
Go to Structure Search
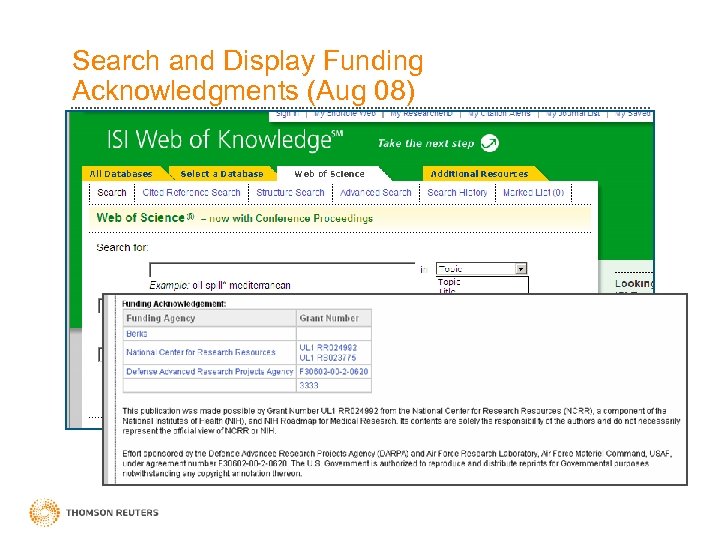(x=290, y=193)
